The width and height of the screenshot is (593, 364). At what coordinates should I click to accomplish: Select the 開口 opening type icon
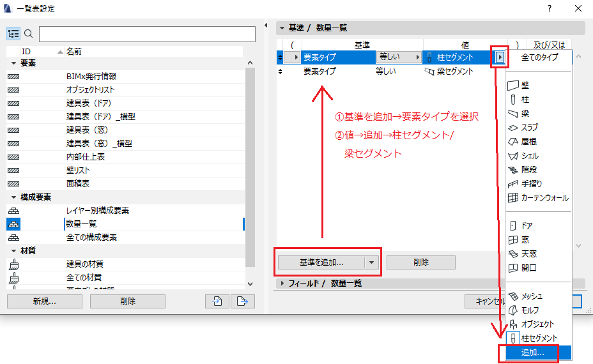[x=513, y=268]
